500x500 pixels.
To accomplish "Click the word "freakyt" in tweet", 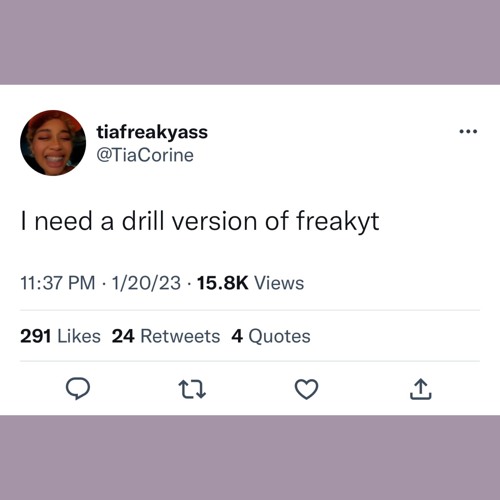I will pyautogui.click(x=338, y=222).
